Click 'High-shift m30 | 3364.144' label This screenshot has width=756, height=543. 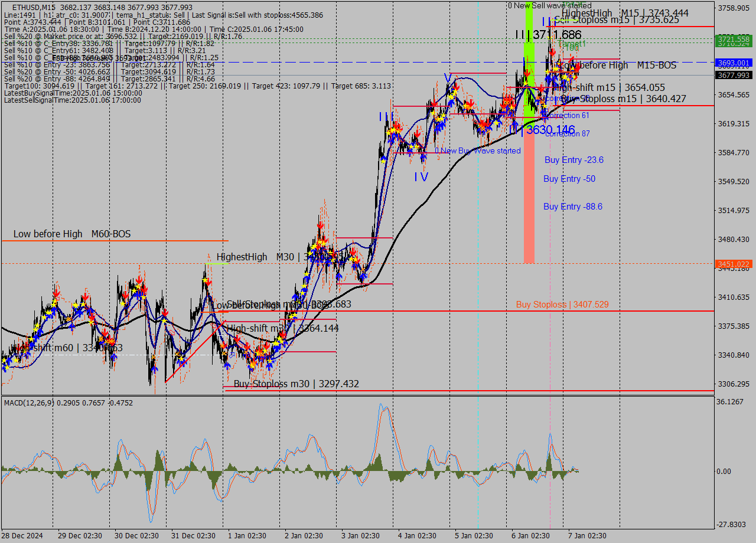click(x=283, y=328)
